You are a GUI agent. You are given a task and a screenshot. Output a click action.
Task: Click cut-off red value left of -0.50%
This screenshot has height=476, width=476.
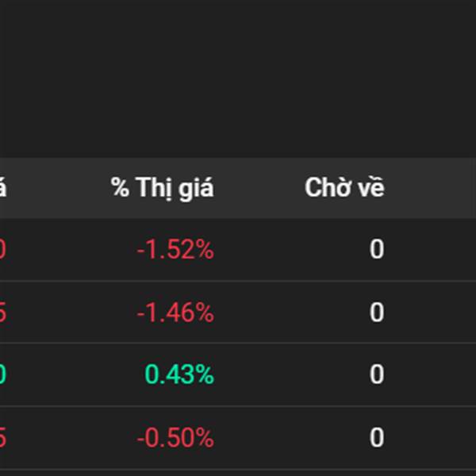[2, 437]
